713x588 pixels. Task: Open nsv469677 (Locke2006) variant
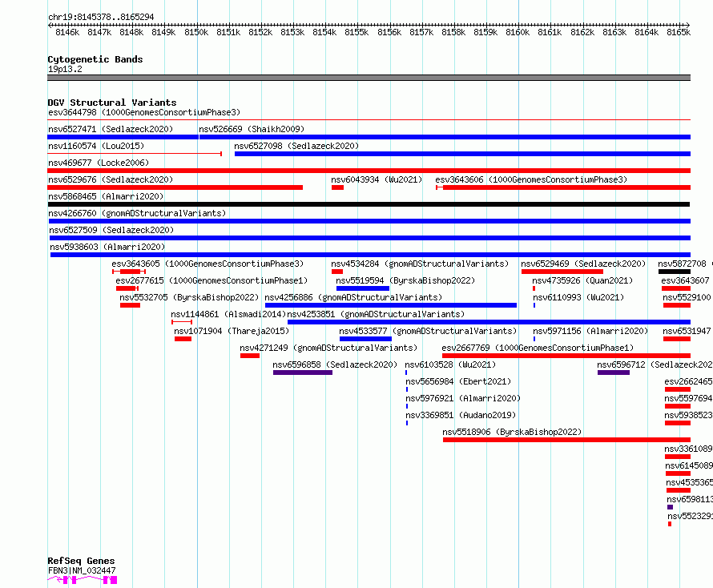point(99,163)
